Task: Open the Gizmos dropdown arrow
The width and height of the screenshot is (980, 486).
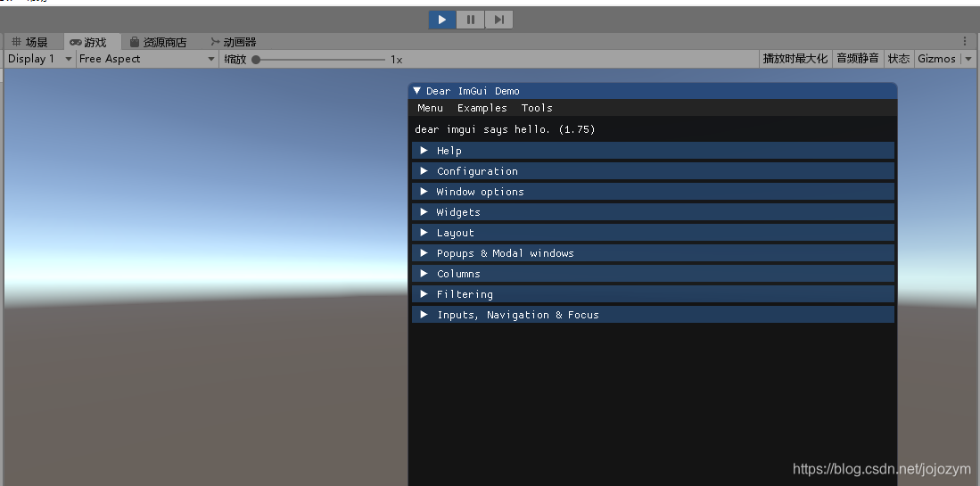Action: (x=968, y=59)
